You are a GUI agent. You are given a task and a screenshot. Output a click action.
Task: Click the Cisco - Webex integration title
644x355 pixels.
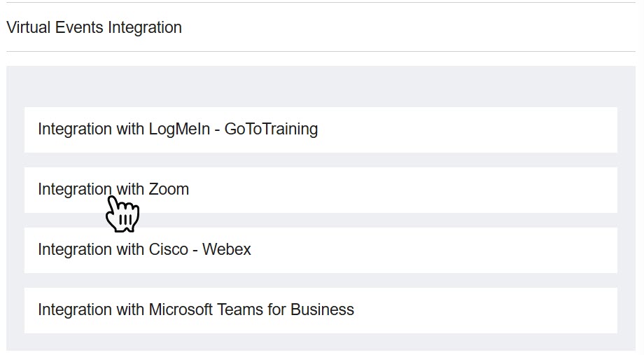point(144,250)
